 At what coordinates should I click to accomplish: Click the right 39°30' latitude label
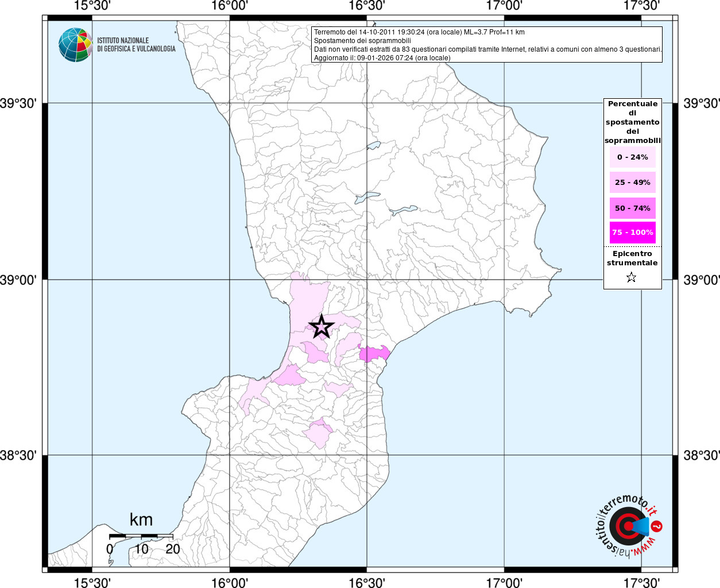(x=702, y=103)
